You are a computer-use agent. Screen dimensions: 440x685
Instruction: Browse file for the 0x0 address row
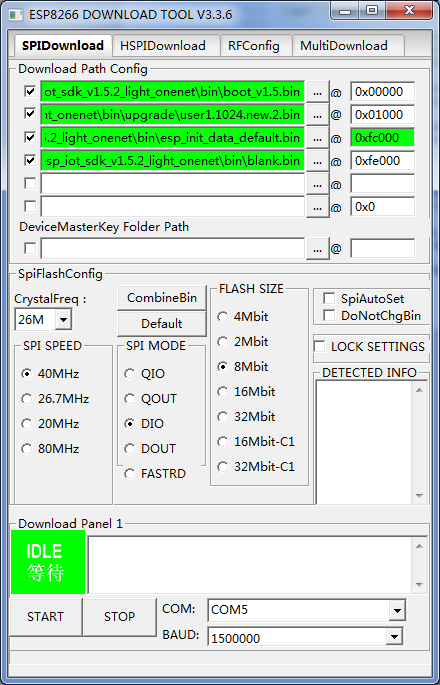(x=317, y=207)
